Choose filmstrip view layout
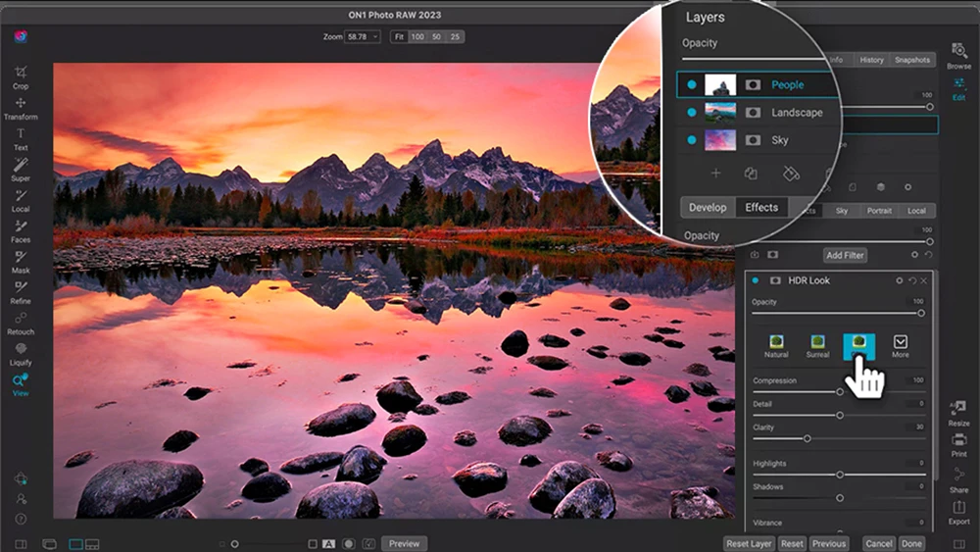 (92, 544)
